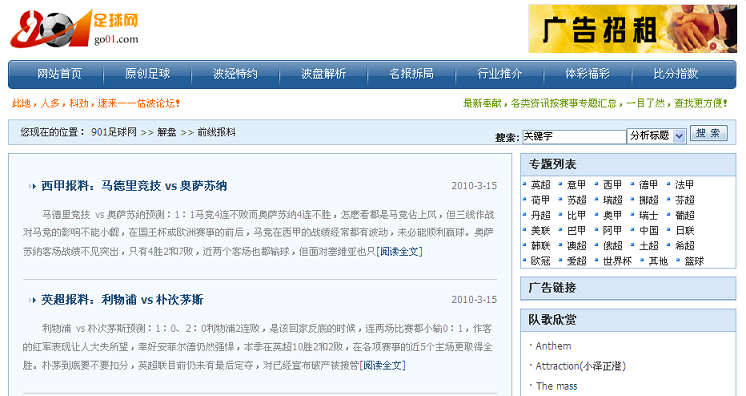746x396 pixels.
Task: Play Attraction(小泽正澄) team song
Action: (580, 366)
